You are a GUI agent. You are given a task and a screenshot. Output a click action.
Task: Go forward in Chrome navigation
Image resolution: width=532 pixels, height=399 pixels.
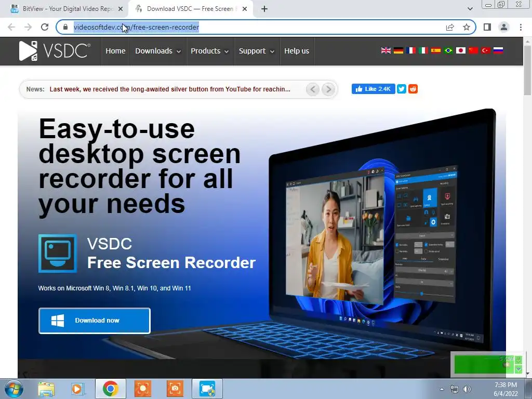coord(28,27)
